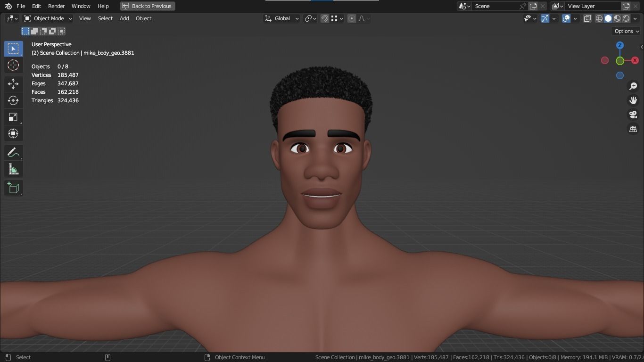Open the shading options dropdown arrow
Viewport: 644px width, 362px height.
[x=636, y=18]
